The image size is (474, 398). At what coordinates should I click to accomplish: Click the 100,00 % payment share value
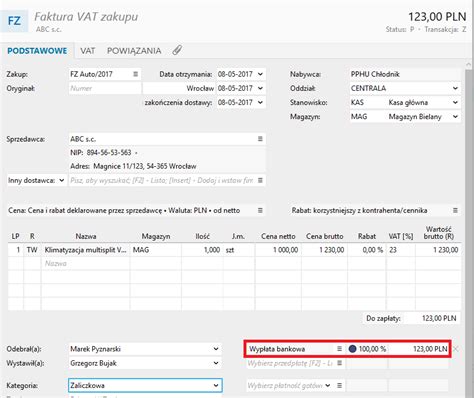[x=372, y=349]
